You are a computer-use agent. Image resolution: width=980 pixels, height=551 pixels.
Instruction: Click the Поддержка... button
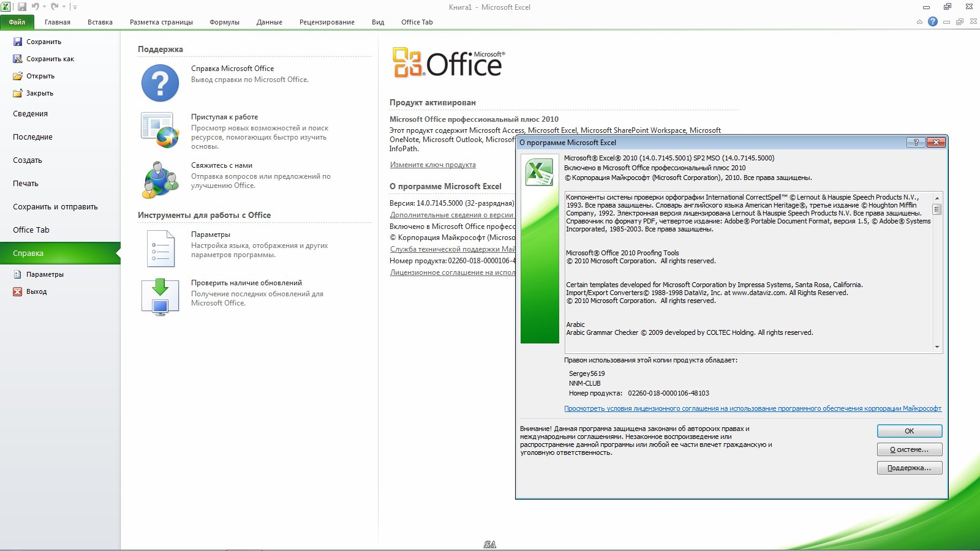pos(910,468)
